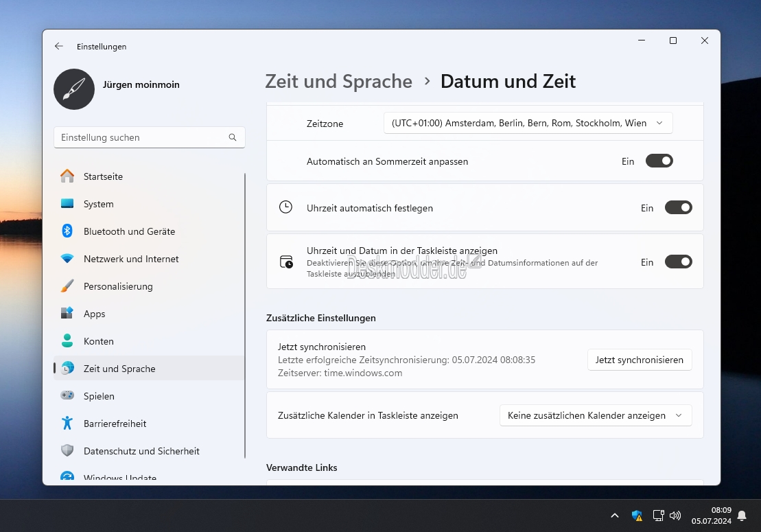The image size is (761, 532).
Task: Click Datum und Zeit page title
Action: (508, 81)
